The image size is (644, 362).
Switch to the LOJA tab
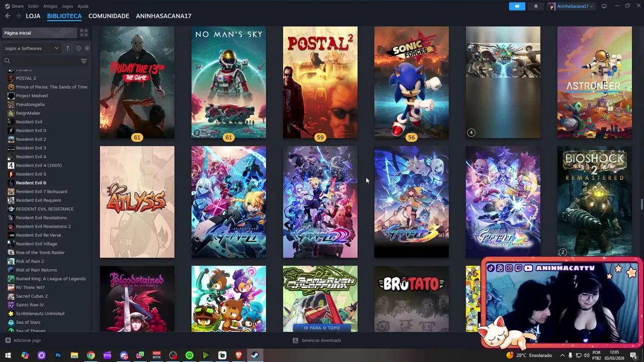pyautogui.click(x=33, y=16)
